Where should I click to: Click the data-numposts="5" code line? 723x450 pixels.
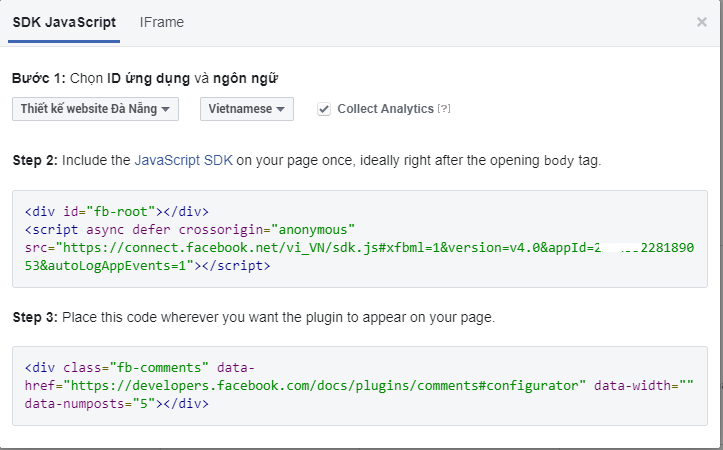point(117,404)
